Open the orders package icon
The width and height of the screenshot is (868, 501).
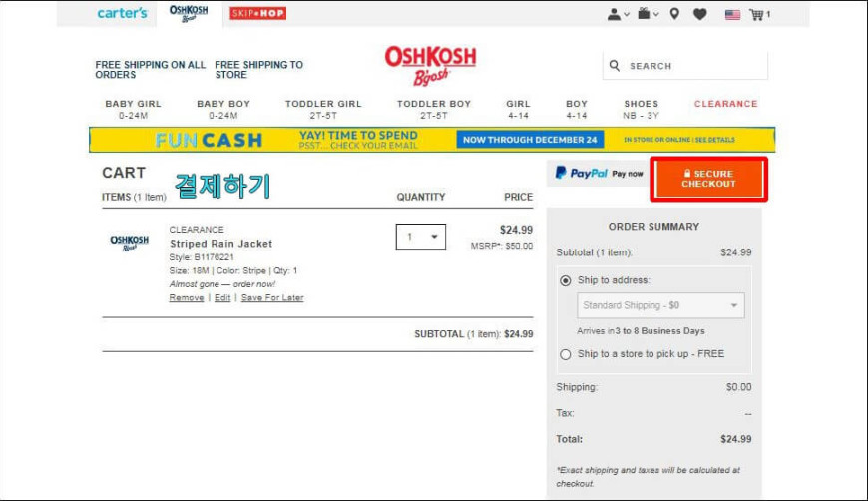click(x=644, y=13)
